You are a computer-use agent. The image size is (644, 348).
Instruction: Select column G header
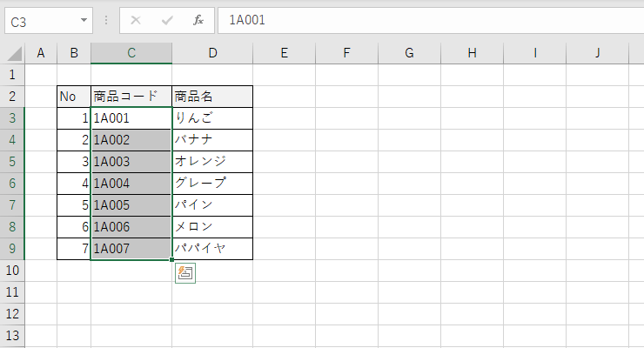(410, 53)
